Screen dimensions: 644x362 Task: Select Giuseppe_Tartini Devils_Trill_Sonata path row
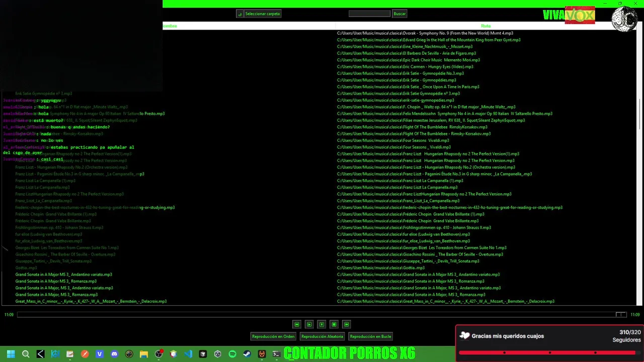coord(408,261)
